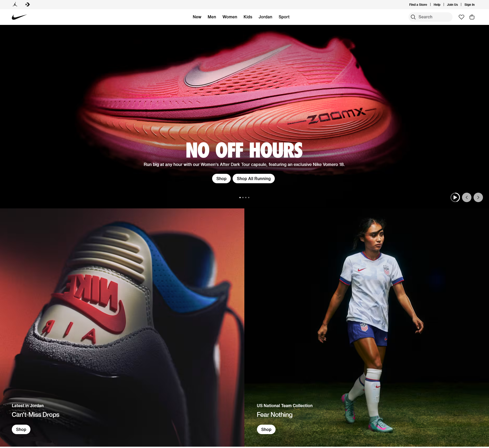Viewport: 489px width, 448px height.
Task: Click Shop button under No Off Hours
Action: point(221,179)
